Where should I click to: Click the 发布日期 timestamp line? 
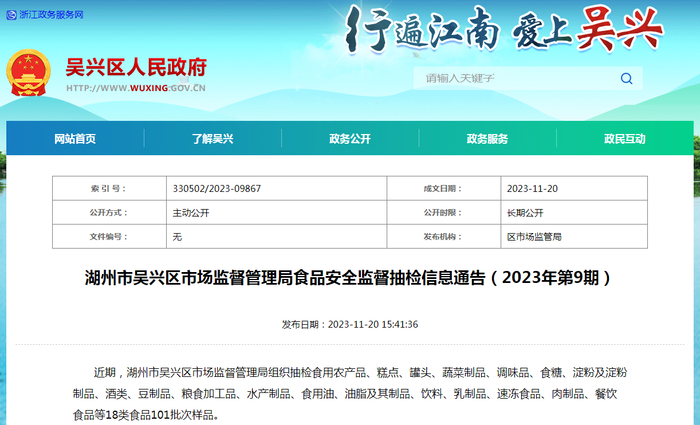(350, 325)
